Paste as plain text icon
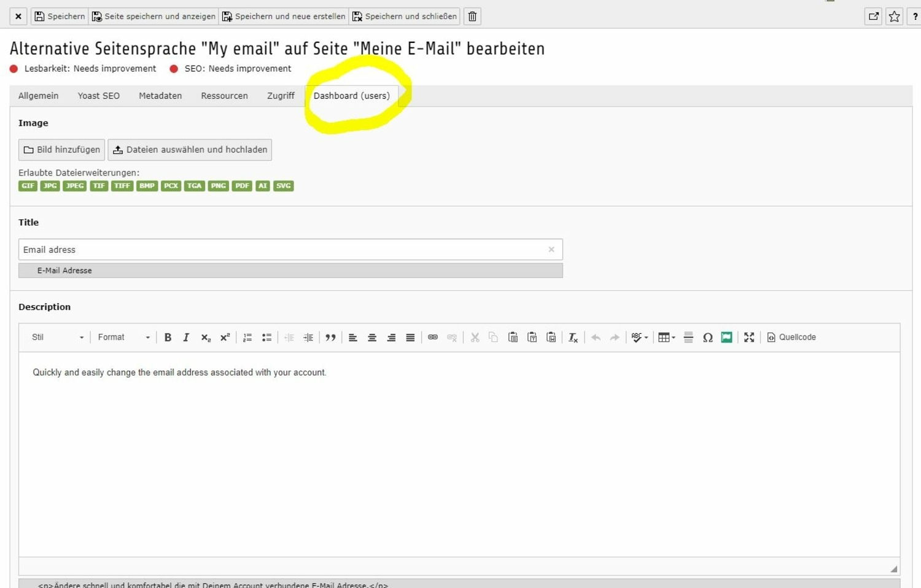 (532, 338)
